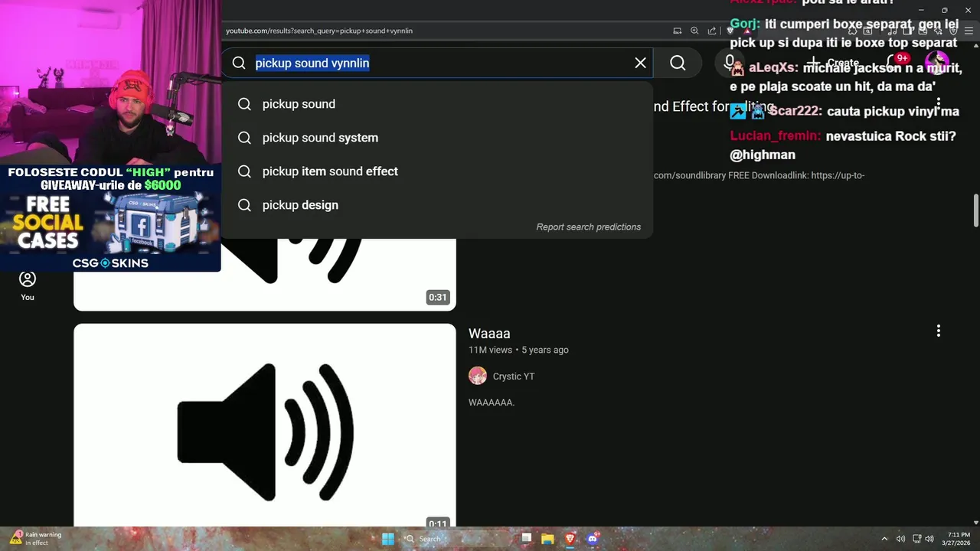Image resolution: width=980 pixels, height=551 pixels.
Task: Click the taskbar clock showing 7:11 PM
Action: (957, 539)
